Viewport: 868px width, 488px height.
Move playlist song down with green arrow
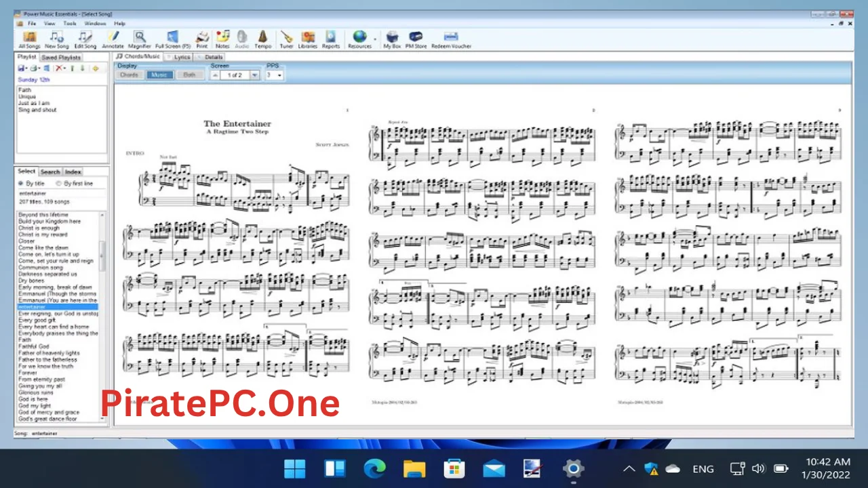[83, 68]
